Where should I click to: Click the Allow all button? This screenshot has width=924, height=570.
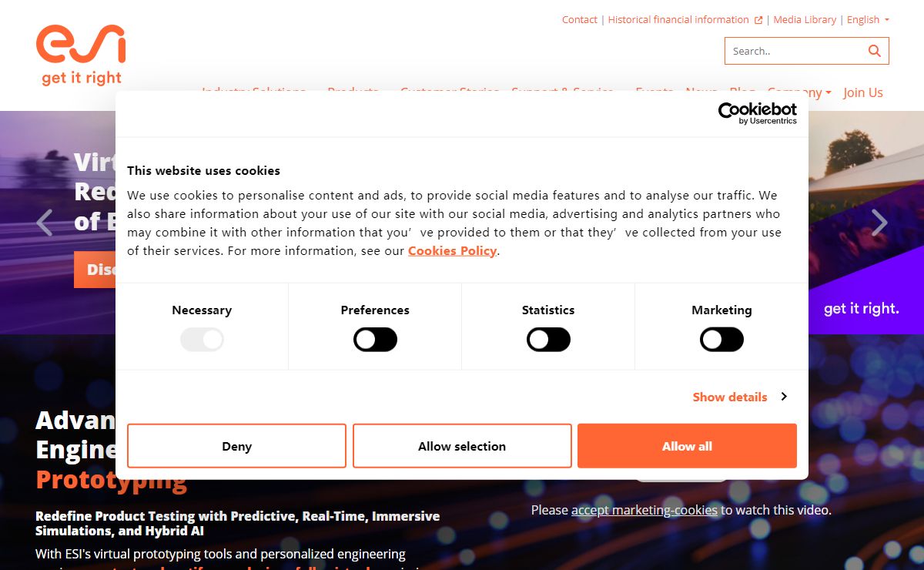click(x=687, y=446)
